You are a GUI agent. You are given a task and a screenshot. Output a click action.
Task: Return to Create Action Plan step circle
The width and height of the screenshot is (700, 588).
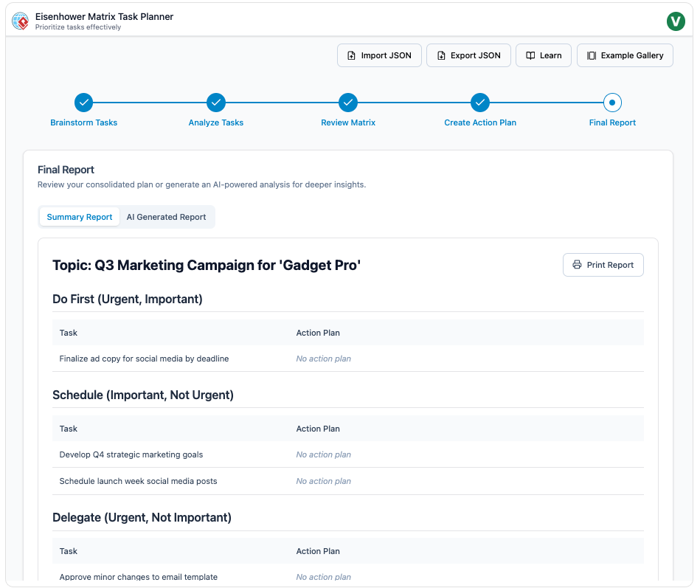[480, 103]
